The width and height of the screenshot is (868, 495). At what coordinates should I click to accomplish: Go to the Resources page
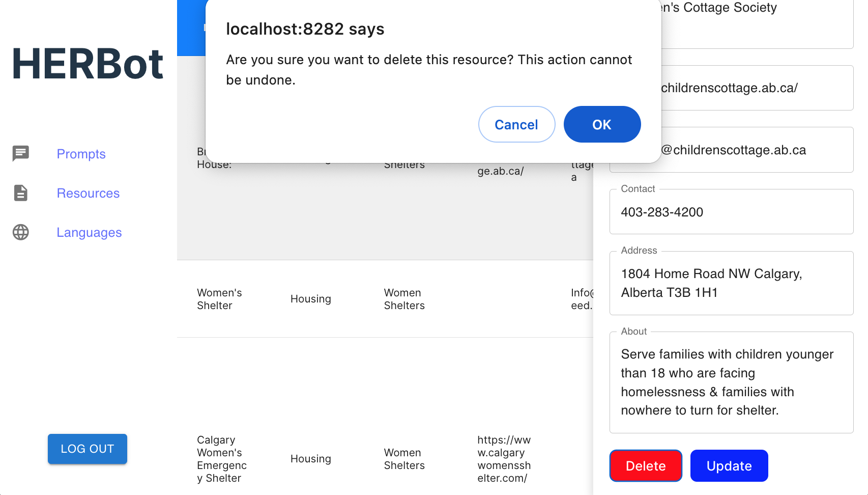(88, 193)
